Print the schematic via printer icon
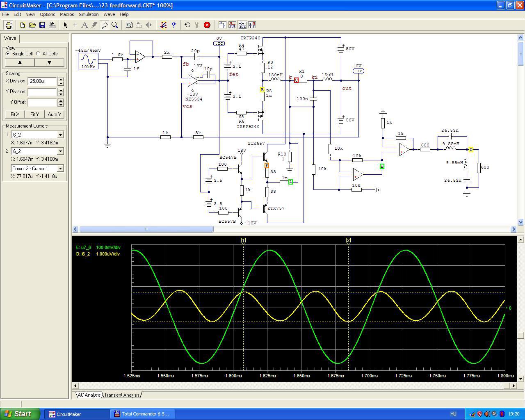Image resolution: width=525 pixels, height=420 pixels. pos(52,25)
